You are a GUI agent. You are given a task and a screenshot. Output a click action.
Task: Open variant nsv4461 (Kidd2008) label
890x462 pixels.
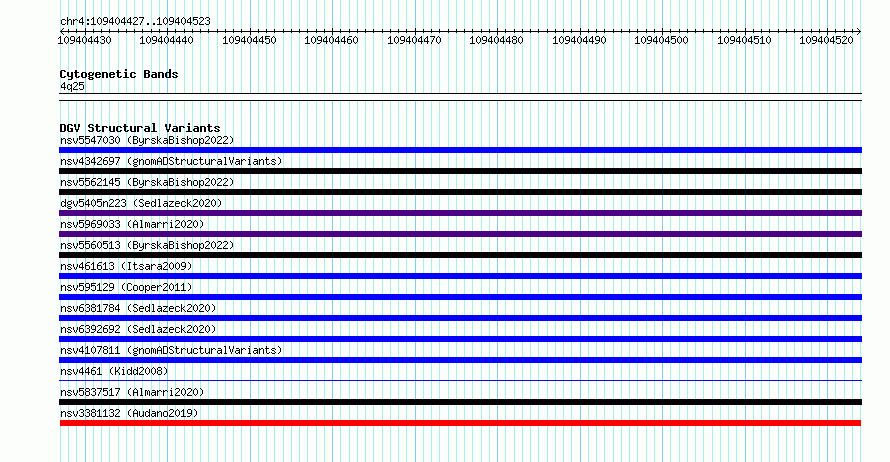(114, 371)
